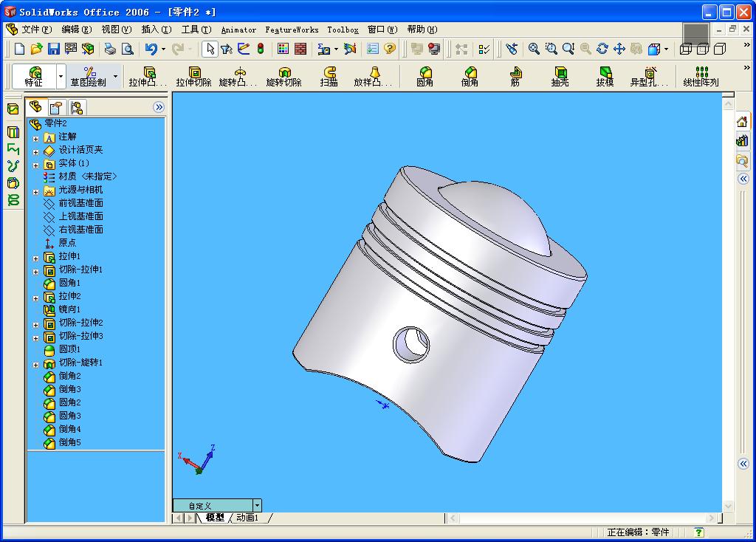This screenshot has width=756, height=542.
Task: Open the 视图(V) menu
Action: click(116, 30)
